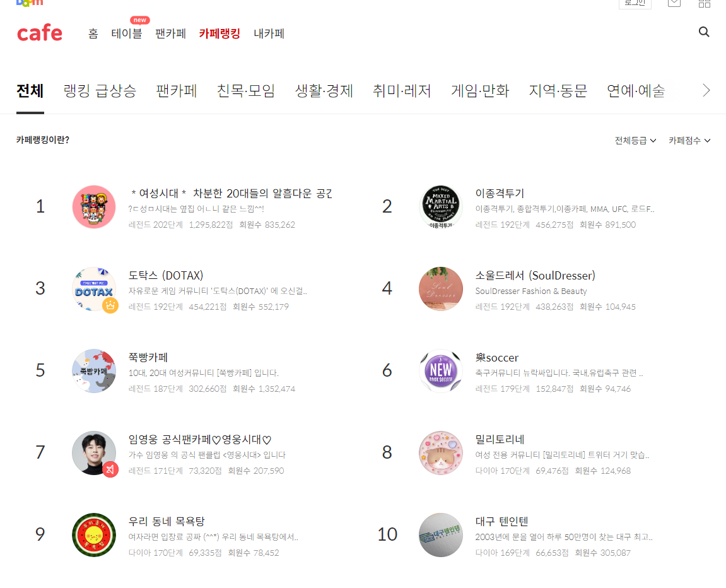This screenshot has width=726, height=588.
Task: Click the 樂soccer NEW logo icon
Action: pos(441,371)
